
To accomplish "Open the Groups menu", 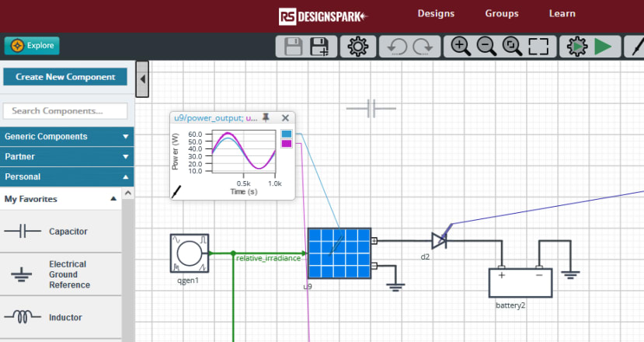I will tap(502, 13).
